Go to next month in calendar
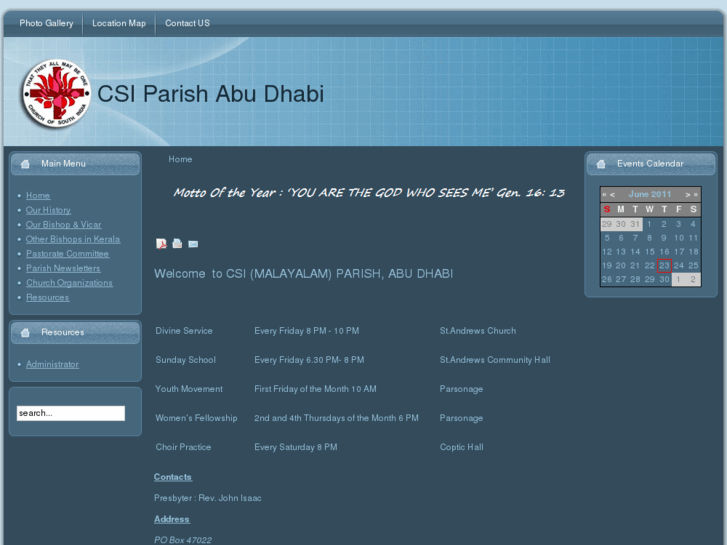Viewport: 727px width, 545px height. 688,194
